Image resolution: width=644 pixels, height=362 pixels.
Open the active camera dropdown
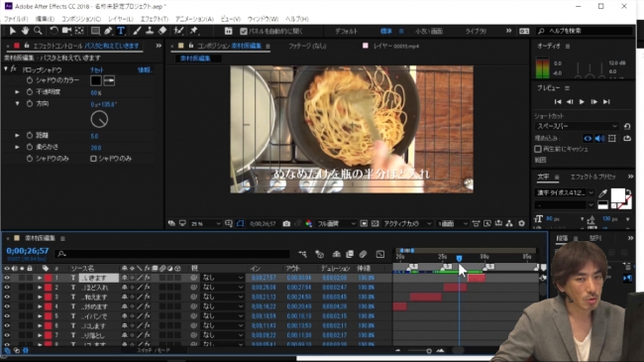(407, 224)
